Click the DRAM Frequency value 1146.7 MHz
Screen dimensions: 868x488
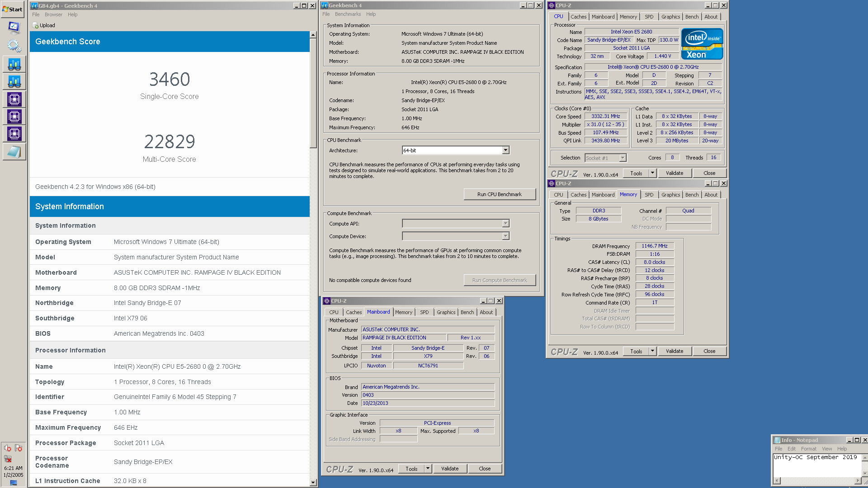[x=655, y=246]
